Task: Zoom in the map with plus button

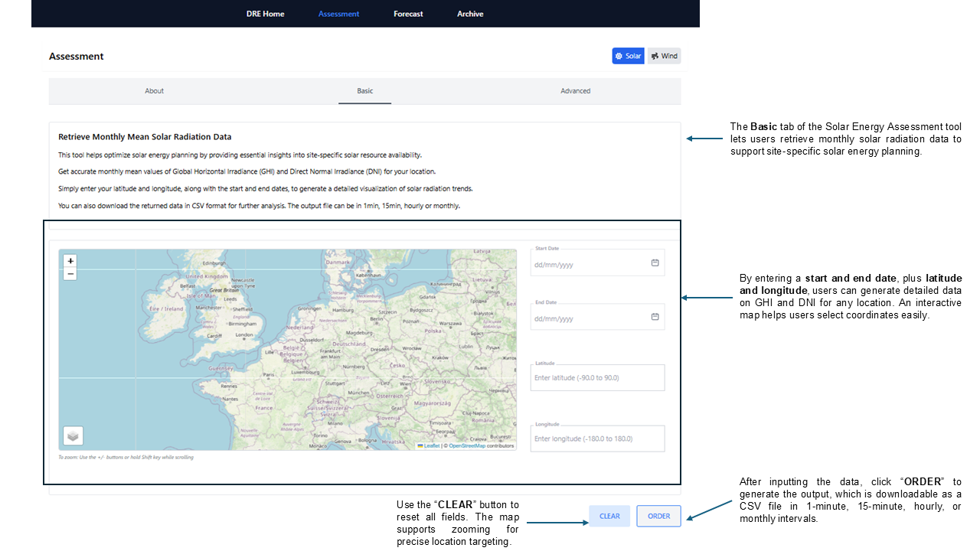Action: pyautogui.click(x=70, y=261)
